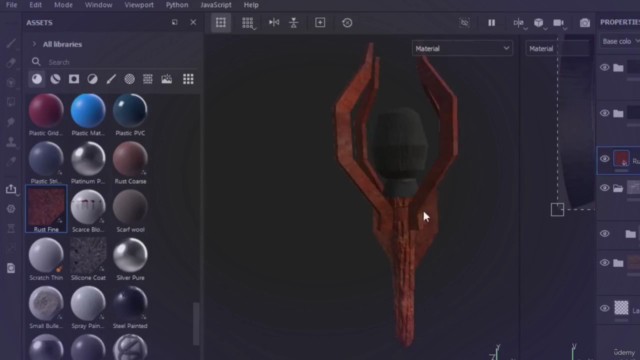Click the Assets panel vertical scrollbar
Image resolution: width=640 pixels, height=360 pixels.
(196, 324)
